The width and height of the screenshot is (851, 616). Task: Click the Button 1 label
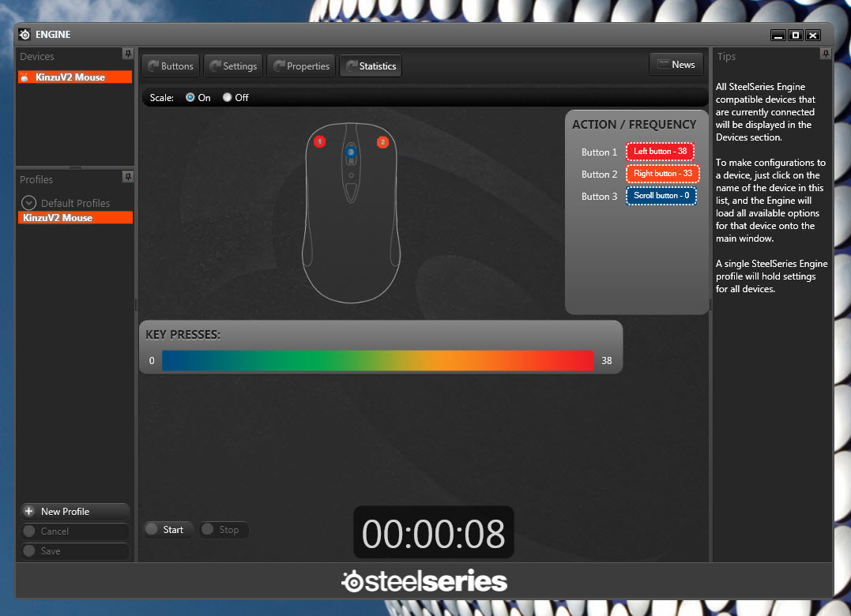(599, 152)
